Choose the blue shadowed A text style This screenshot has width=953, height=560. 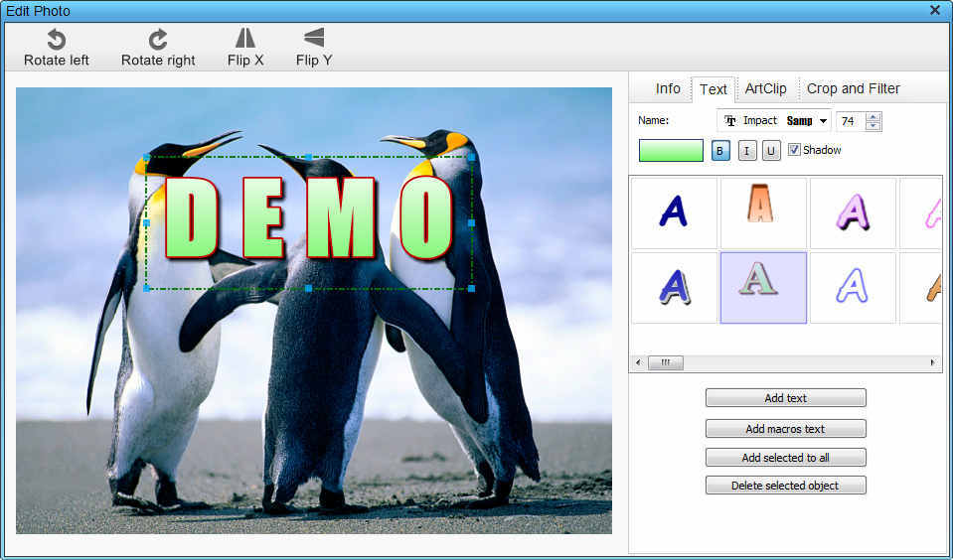(x=674, y=288)
